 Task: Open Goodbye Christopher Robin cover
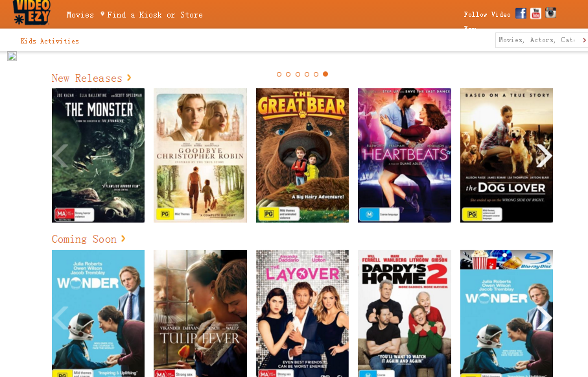tap(200, 156)
